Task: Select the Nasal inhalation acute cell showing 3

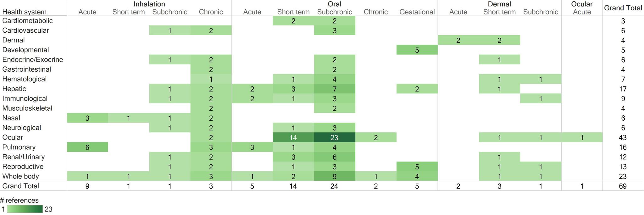Action: point(87,118)
